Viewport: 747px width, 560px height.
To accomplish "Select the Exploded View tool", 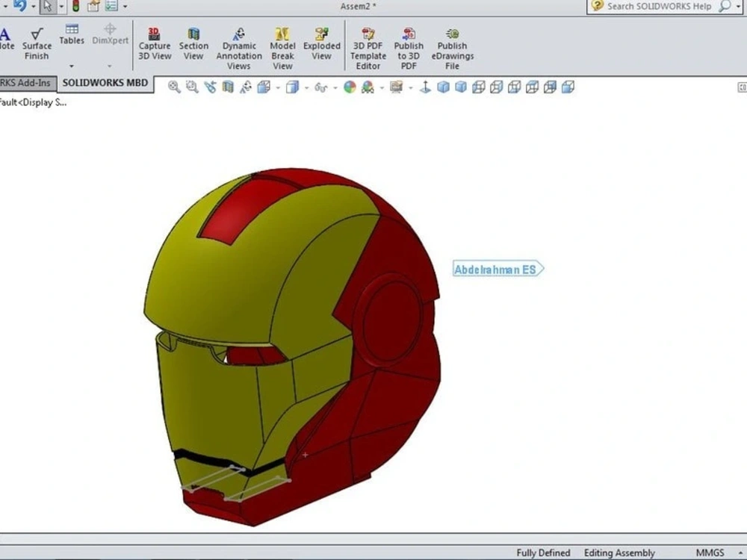I will coord(321,45).
